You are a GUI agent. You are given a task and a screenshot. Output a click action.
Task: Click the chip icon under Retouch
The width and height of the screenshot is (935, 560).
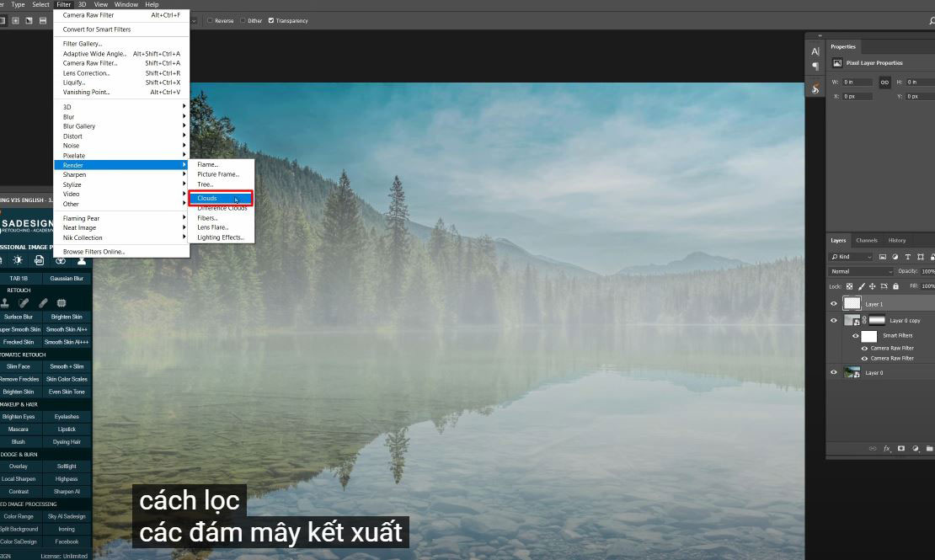pyautogui.click(x=61, y=303)
